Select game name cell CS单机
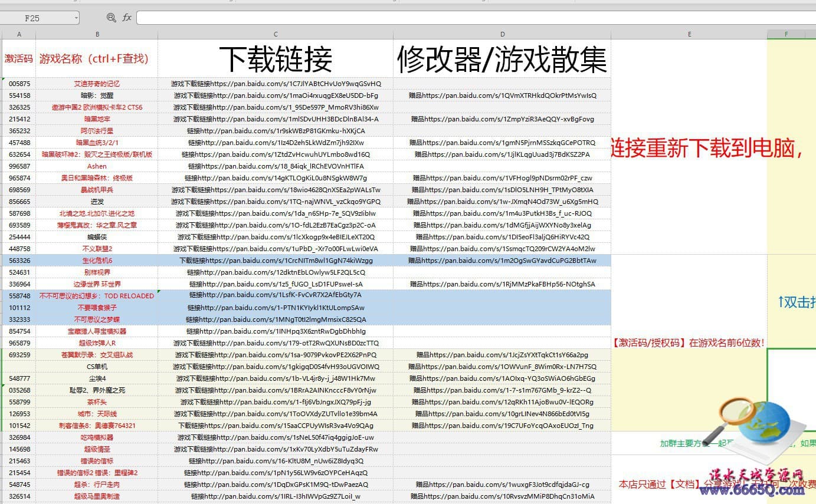Viewport: 816px width, 504px height. click(x=97, y=367)
